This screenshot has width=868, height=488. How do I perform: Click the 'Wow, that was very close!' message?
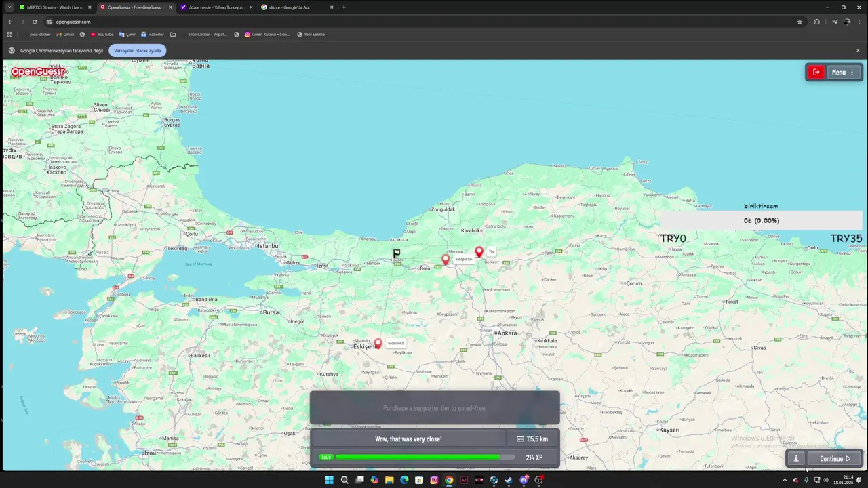408,439
